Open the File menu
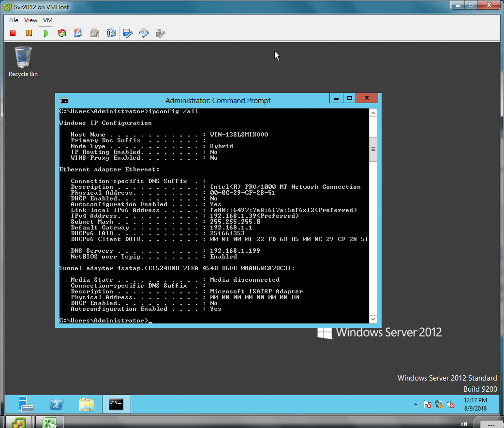504x428 pixels. tap(14, 20)
